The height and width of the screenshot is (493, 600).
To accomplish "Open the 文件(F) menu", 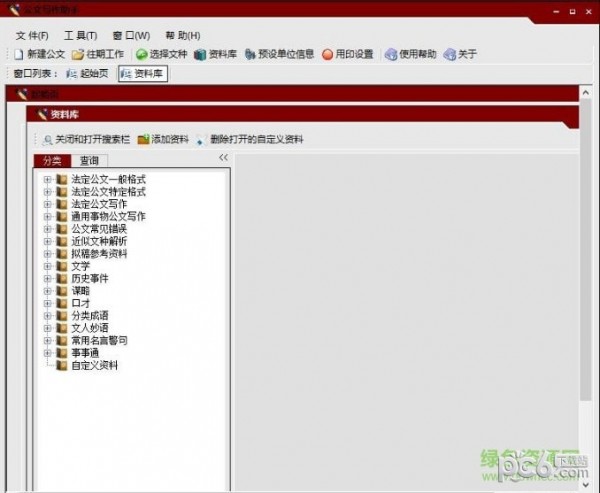I will (x=32, y=36).
